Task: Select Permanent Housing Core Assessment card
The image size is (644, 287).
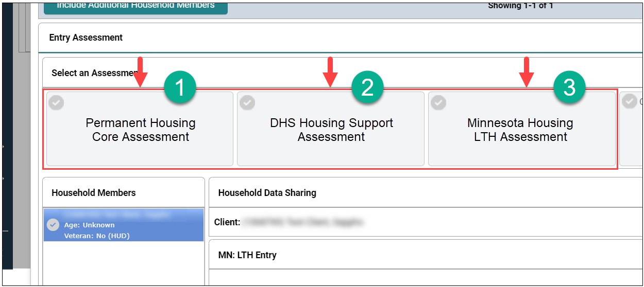Action: [x=140, y=129]
